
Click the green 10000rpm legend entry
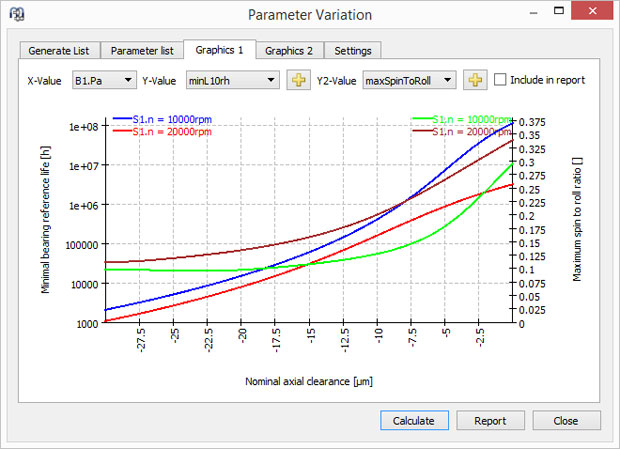click(x=468, y=120)
